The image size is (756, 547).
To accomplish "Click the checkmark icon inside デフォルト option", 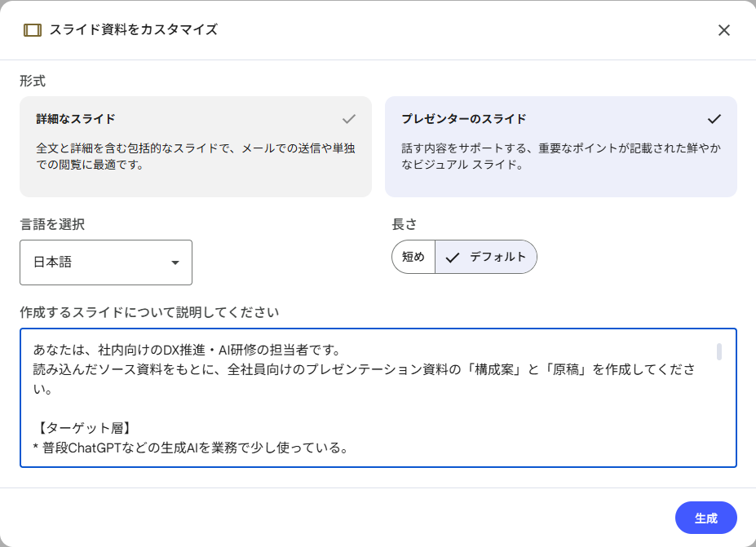I will point(453,257).
